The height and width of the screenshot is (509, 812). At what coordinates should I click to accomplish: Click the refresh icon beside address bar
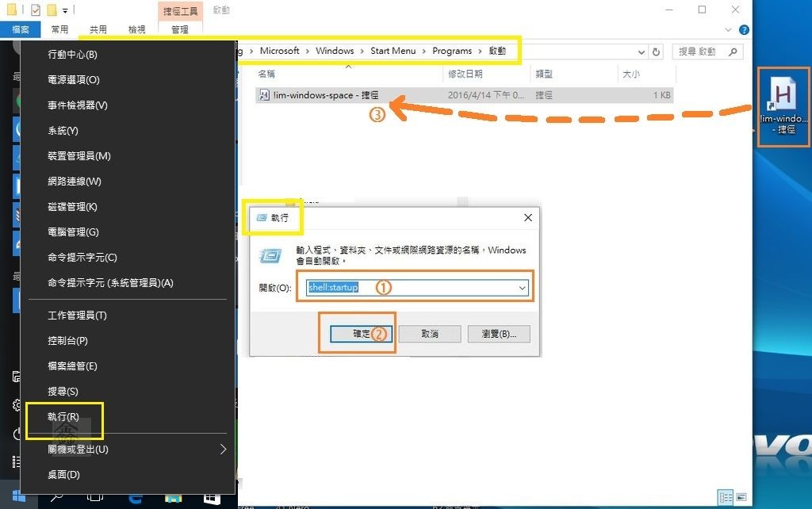click(656, 52)
